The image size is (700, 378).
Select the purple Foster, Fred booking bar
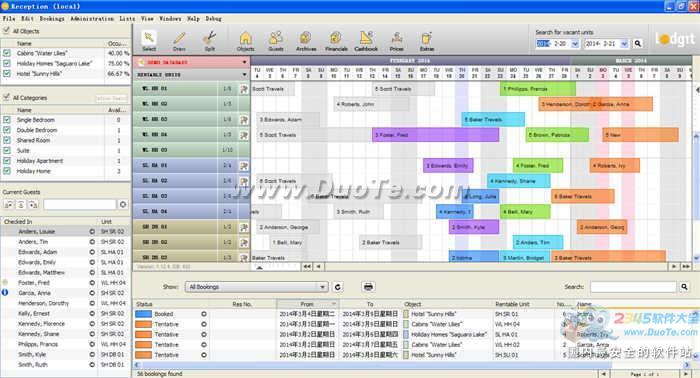pyautogui.click(x=435, y=135)
